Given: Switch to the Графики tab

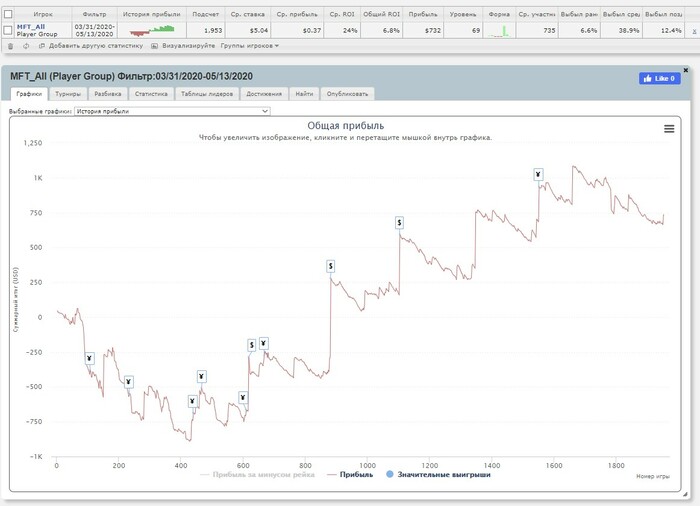Looking at the screenshot, I should 29,94.
